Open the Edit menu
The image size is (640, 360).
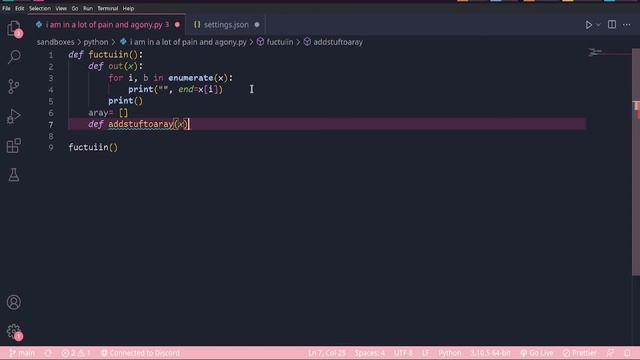[19, 8]
